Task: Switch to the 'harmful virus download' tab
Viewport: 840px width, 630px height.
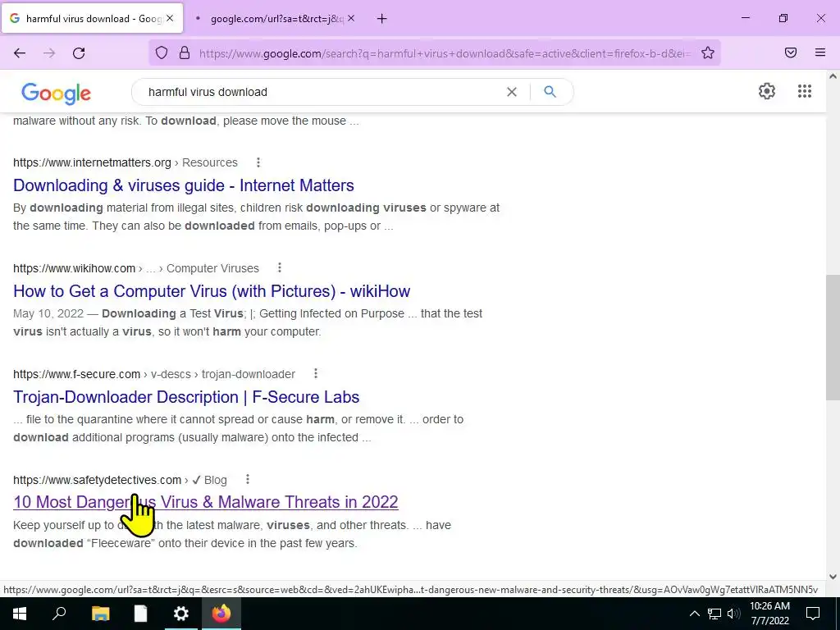Action: [x=93, y=18]
